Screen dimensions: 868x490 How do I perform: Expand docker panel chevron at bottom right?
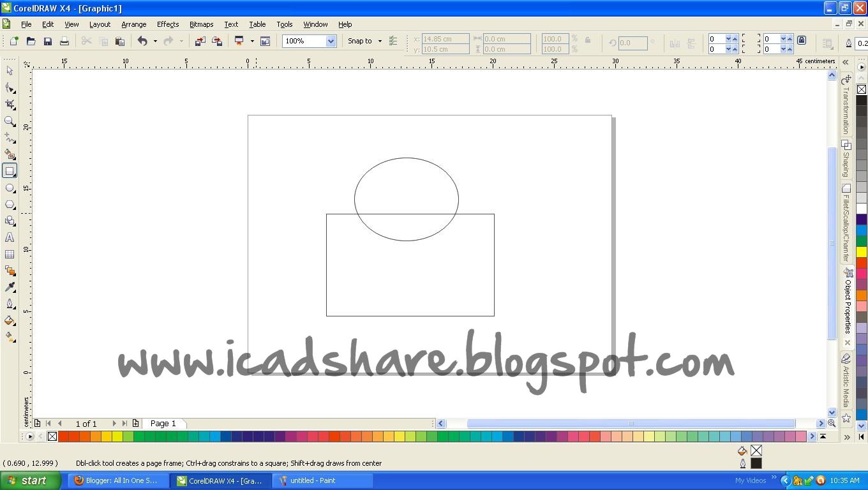[846, 437]
